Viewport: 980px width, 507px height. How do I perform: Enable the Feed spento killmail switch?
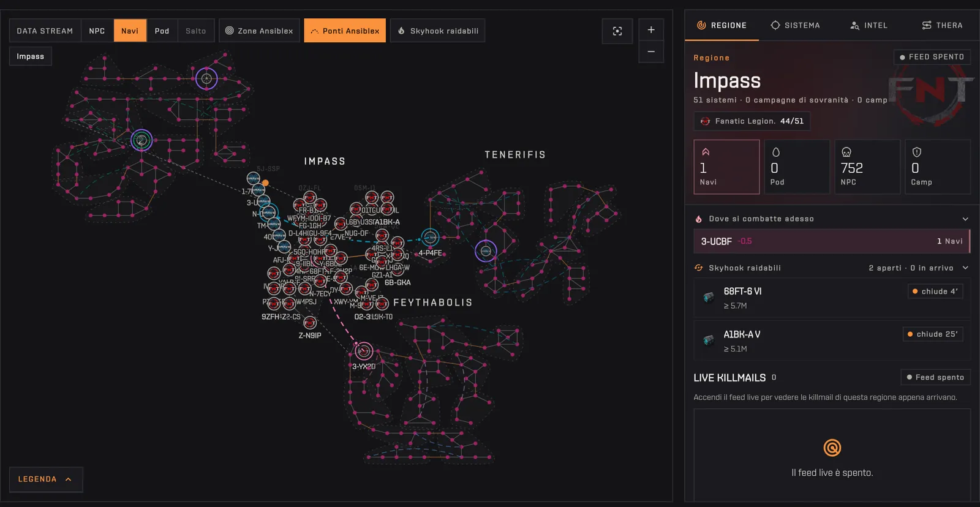pos(935,377)
